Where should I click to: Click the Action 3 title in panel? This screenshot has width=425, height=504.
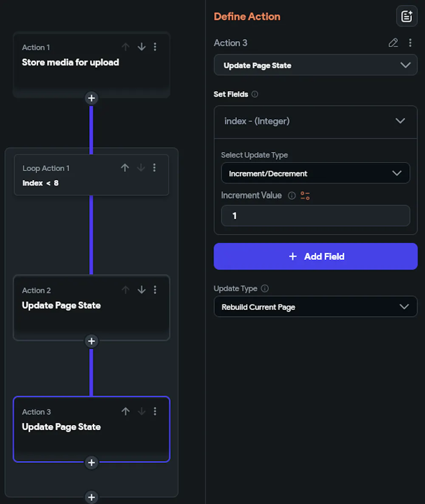(231, 43)
